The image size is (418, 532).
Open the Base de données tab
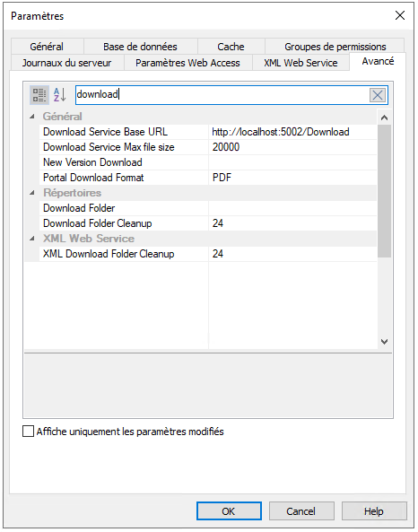(141, 47)
